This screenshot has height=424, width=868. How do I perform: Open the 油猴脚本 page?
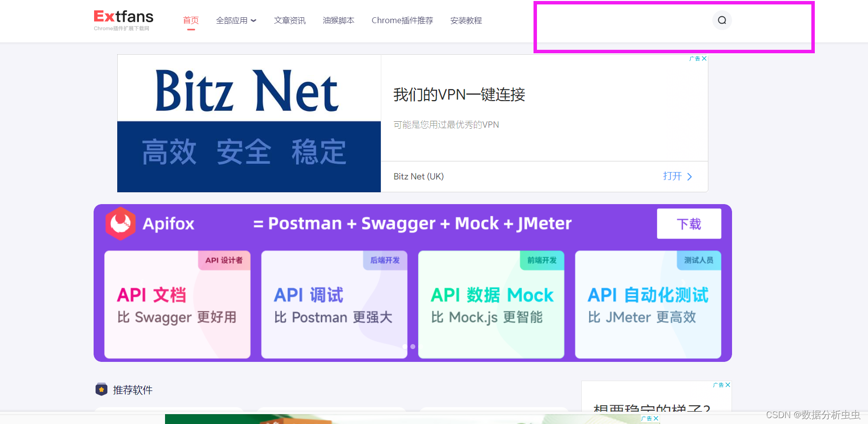(x=338, y=21)
